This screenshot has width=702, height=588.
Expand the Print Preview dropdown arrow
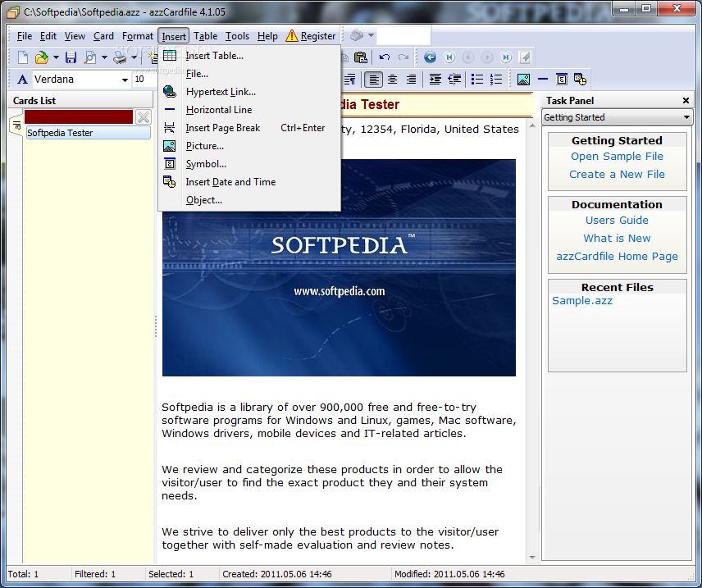pos(104,57)
